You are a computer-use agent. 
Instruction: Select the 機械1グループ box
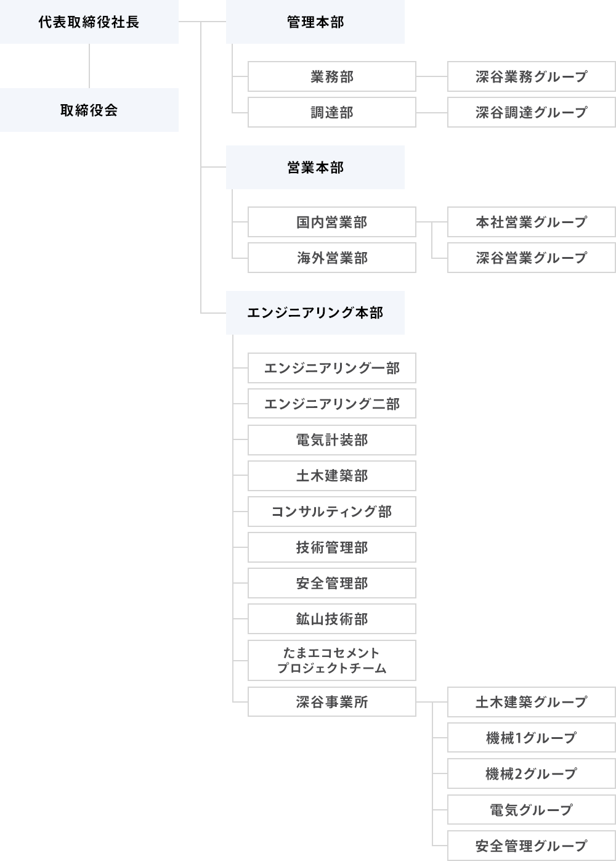tap(531, 738)
